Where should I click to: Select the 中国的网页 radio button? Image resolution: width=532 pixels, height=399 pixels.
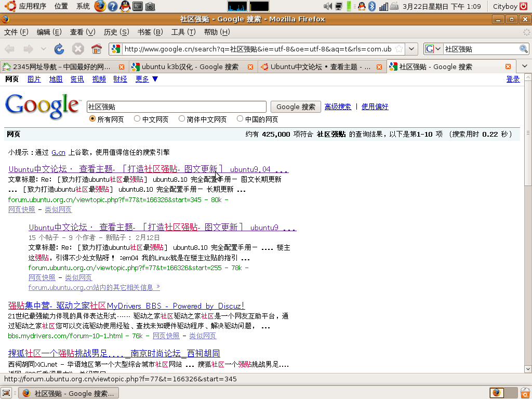240,118
